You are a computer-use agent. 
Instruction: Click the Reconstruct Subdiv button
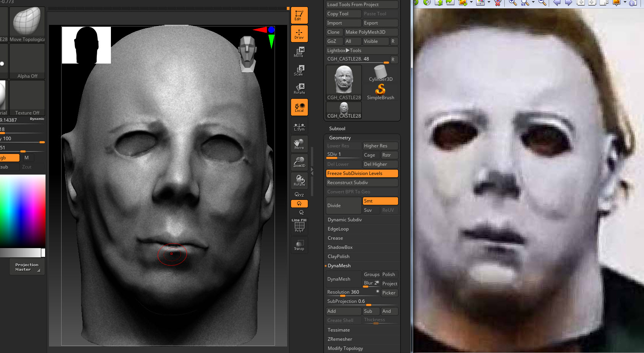[x=362, y=183]
